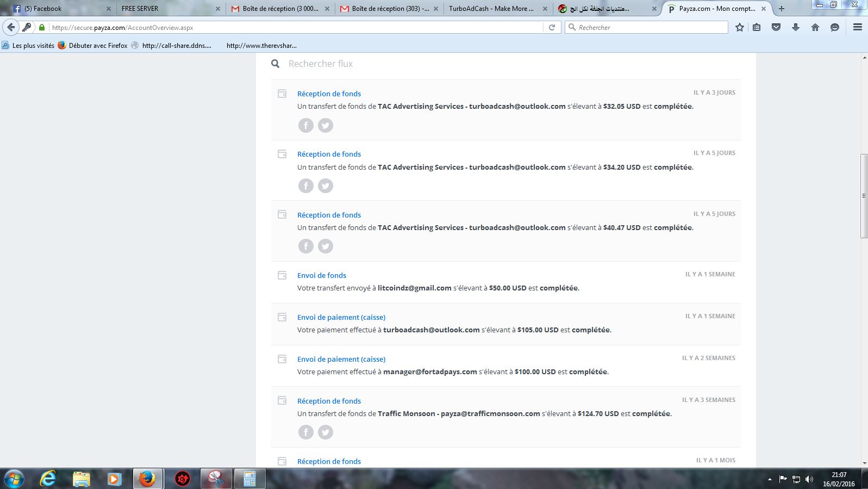Open Réception de fonds for $34.20

329,154
